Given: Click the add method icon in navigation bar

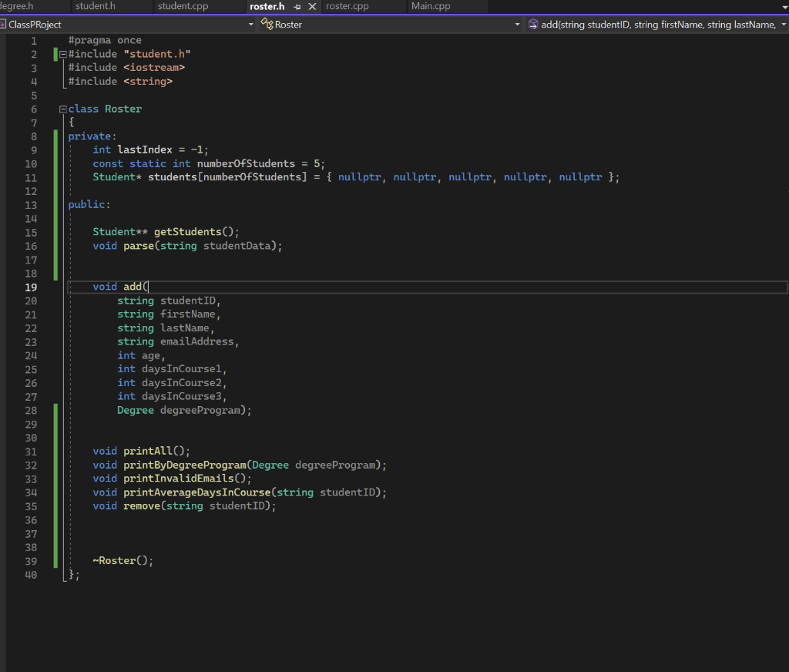Looking at the screenshot, I should click(x=532, y=24).
